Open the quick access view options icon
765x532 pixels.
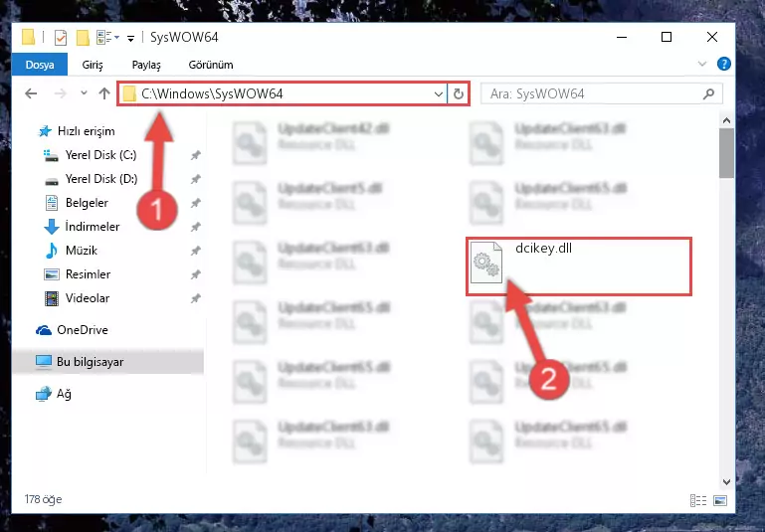coord(107,37)
